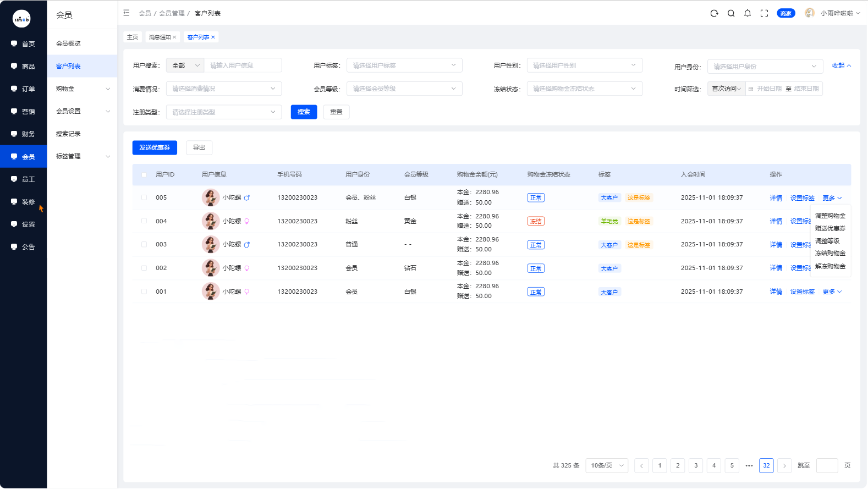Toggle fullscreen mode icon
This screenshot has height=489, width=868.
tap(764, 13)
